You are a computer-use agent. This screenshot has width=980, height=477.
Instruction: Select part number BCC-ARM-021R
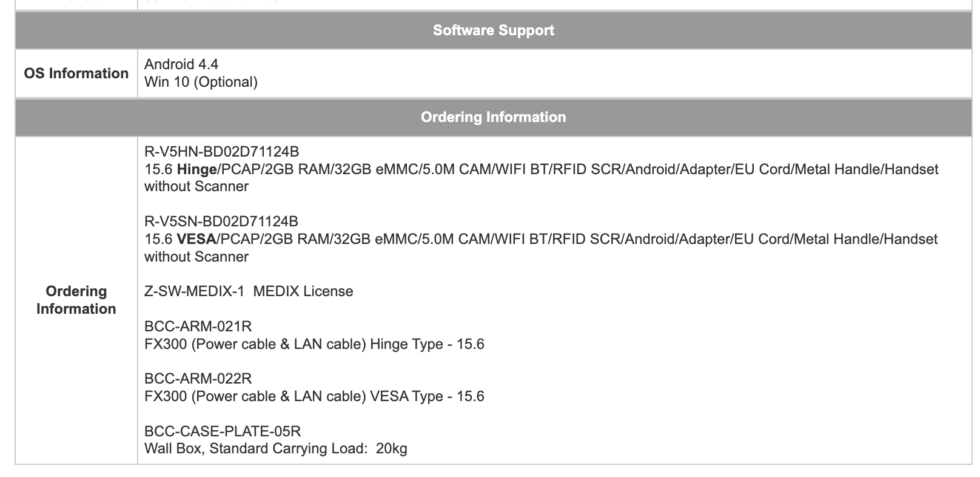coord(198,326)
